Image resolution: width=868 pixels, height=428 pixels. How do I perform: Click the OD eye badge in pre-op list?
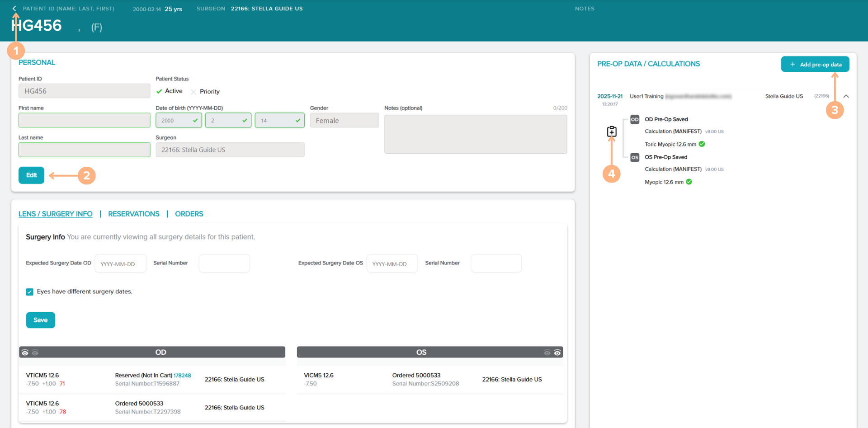click(x=635, y=120)
